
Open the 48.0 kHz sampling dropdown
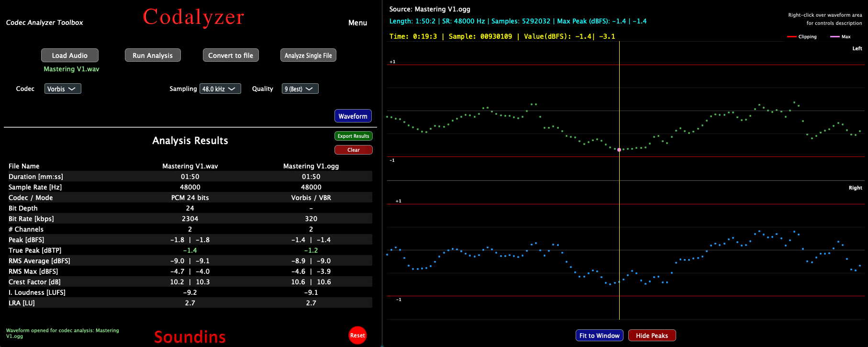click(x=220, y=89)
